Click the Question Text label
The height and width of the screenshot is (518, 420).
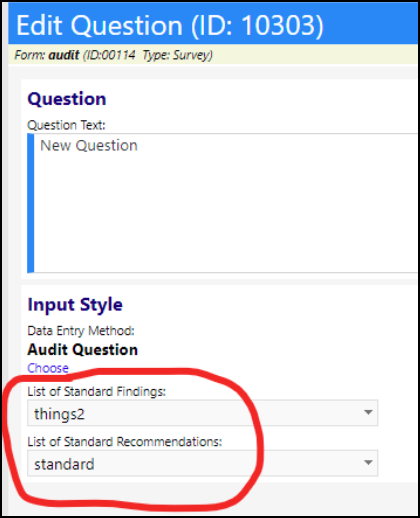point(66,125)
